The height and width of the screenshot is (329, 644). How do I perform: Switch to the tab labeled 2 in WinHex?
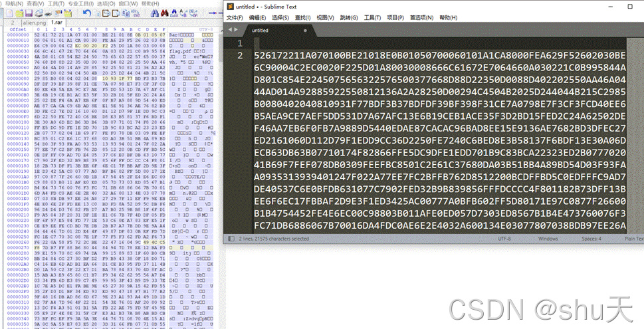click(x=13, y=23)
